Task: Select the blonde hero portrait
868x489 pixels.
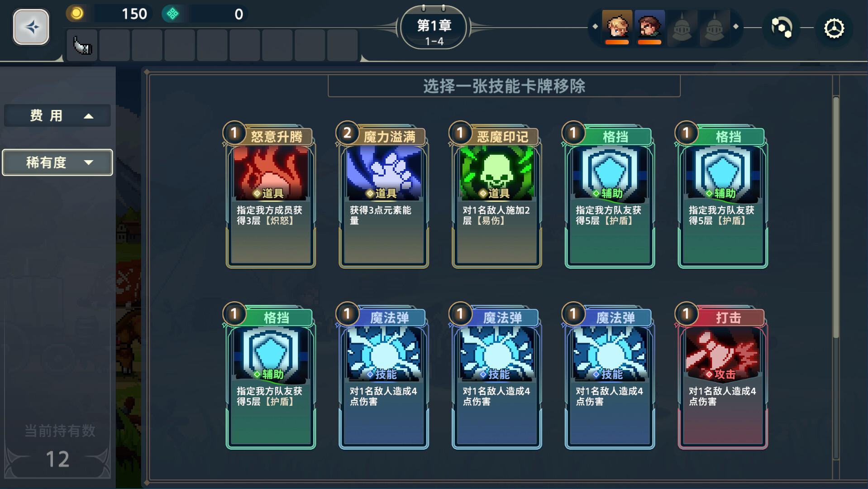Action: click(617, 27)
